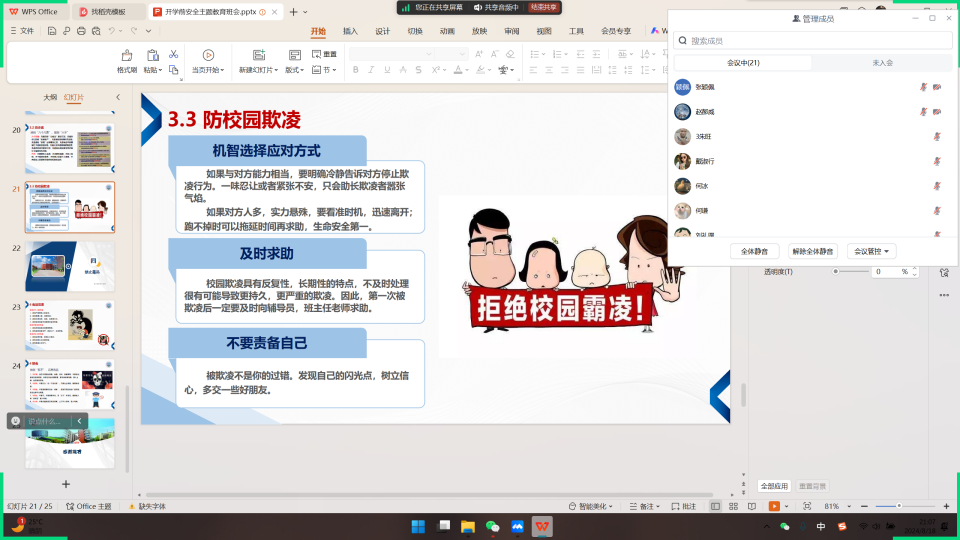Expand the 智能美化 dropdown in status bar
960x540 pixels.
click(591, 507)
